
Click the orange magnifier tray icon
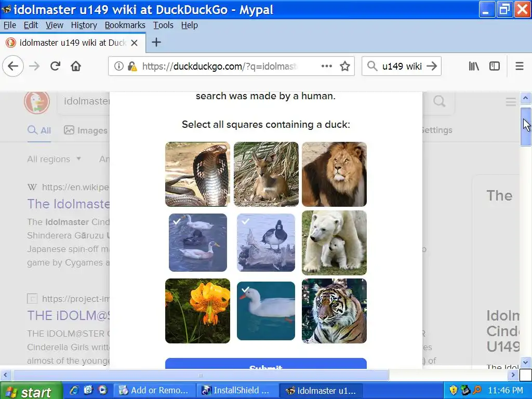point(477,391)
